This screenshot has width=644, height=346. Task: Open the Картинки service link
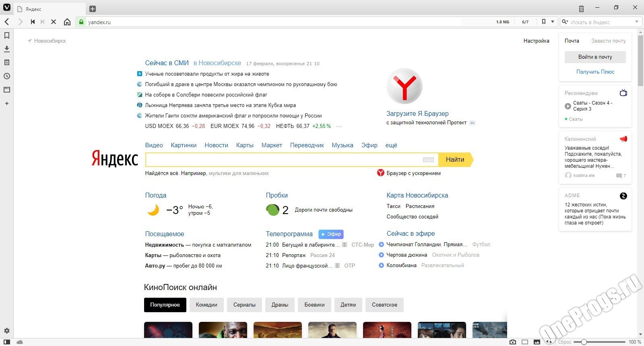click(184, 145)
